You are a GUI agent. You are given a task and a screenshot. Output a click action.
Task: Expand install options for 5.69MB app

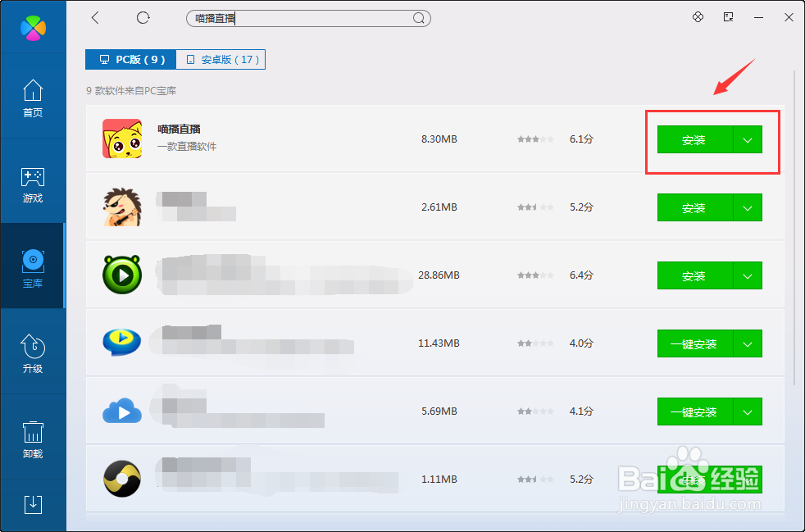click(x=748, y=412)
